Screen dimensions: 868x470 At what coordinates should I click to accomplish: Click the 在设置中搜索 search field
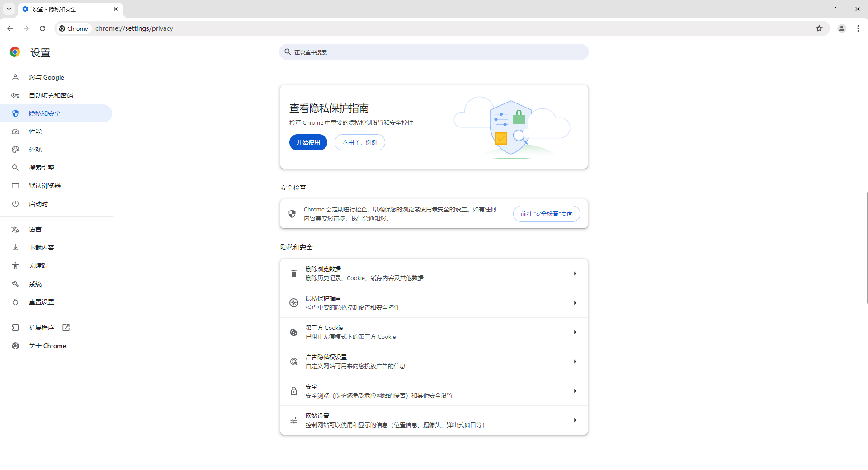[x=434, y=52]
